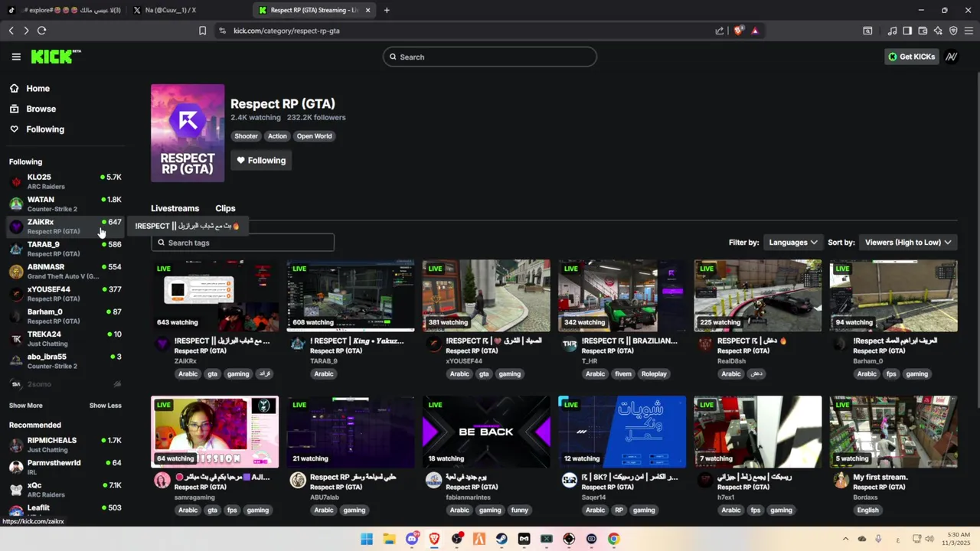Open RealD8sh stream thumbnail with 225 watching
Screen dimensions: 980x551
click(x=758, y=295)
